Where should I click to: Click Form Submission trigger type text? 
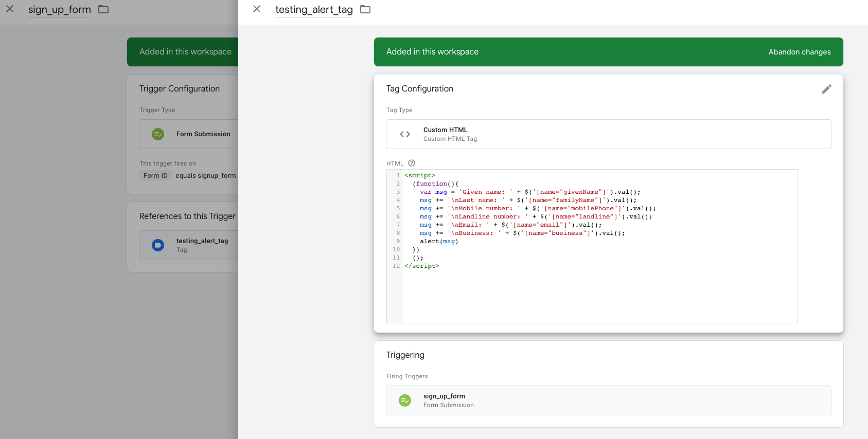tap(203, 134)
